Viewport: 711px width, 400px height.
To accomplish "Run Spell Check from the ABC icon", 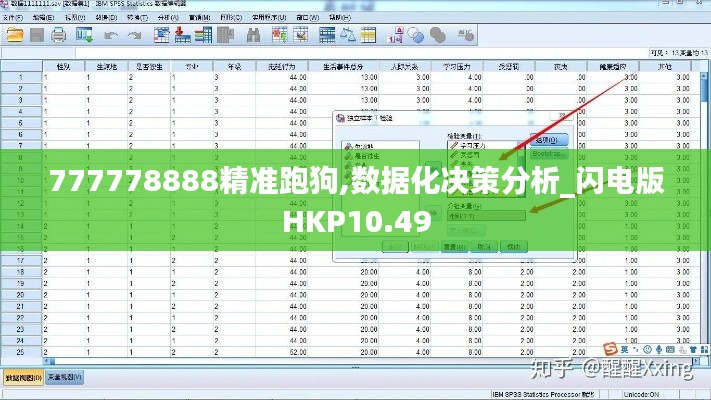I will [465, 35].
